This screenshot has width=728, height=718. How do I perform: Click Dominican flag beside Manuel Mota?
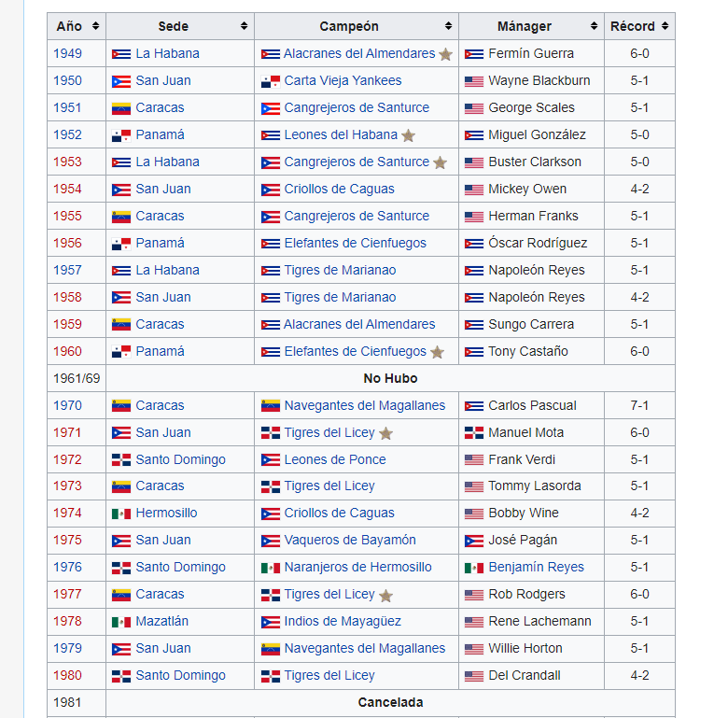click(x=474, y=433)
